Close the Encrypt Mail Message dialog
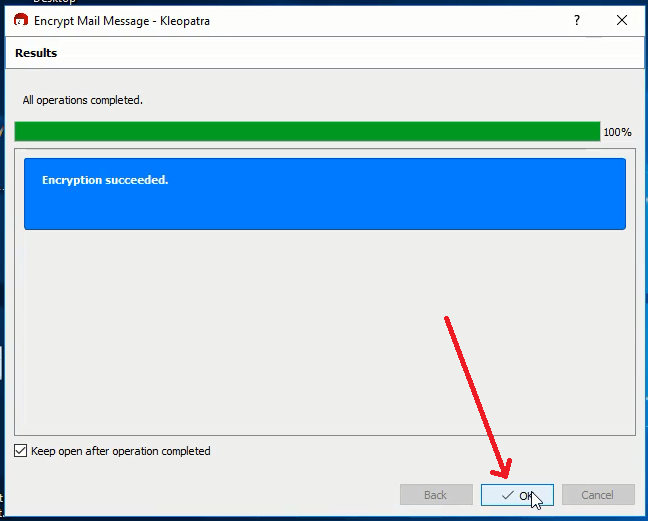 tap(622, 20)
